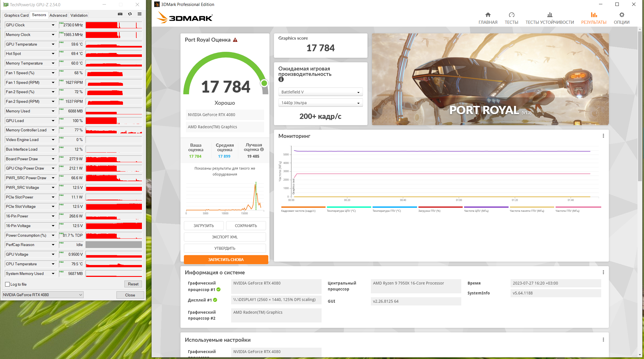Open the Тесты benchmarks icon

511,15
